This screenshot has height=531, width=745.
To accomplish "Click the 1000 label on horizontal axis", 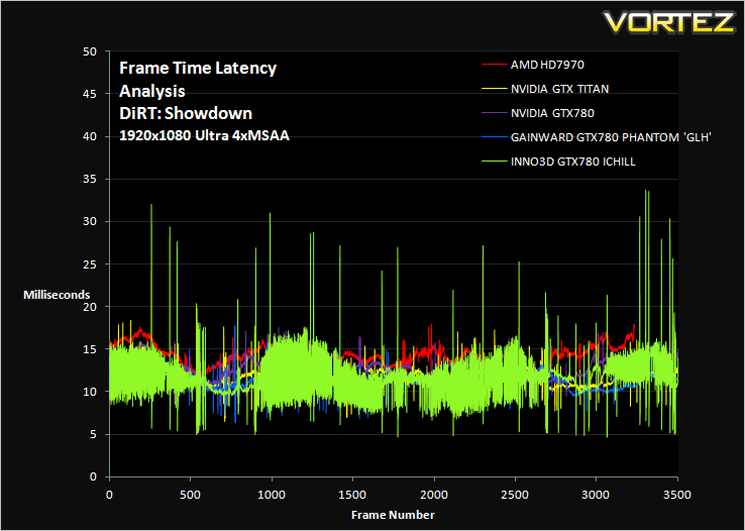I will tap(272, 495).
